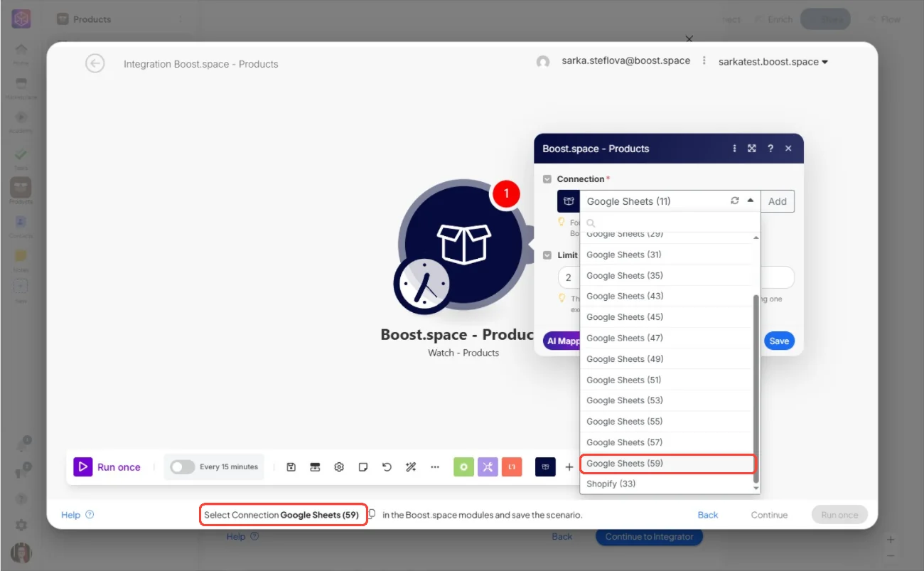Open scenario settings gear icon in toolbar
924x571 pixels.
[x=339, y=467]
